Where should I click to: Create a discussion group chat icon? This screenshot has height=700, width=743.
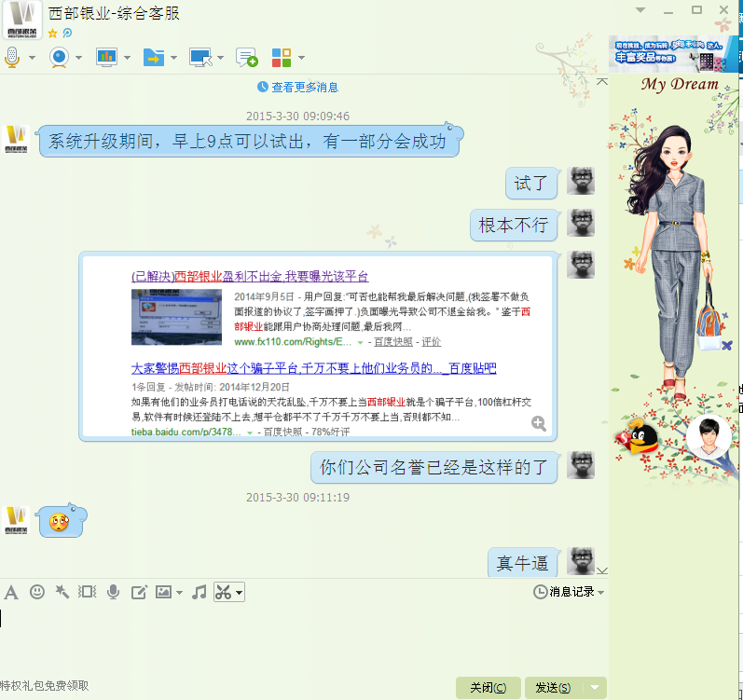(x=247, y=57)
